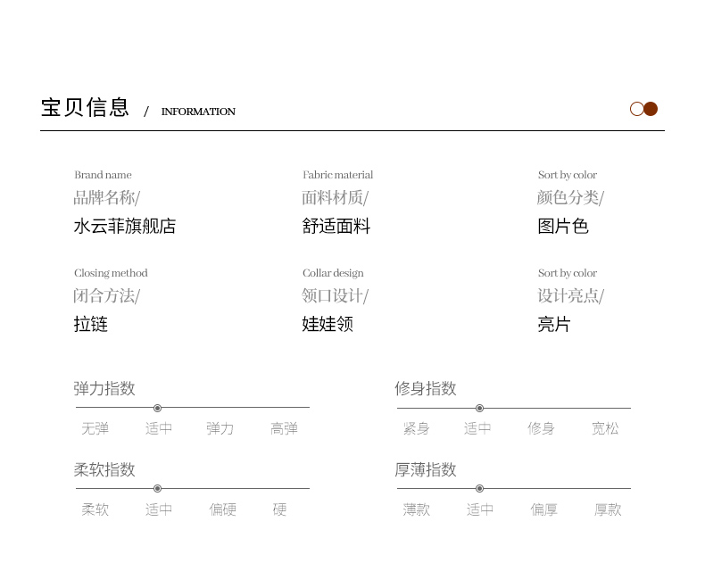Click the 弹力指数 slider handle
Viewport: 705px width, 588px height.
(157, 408)
